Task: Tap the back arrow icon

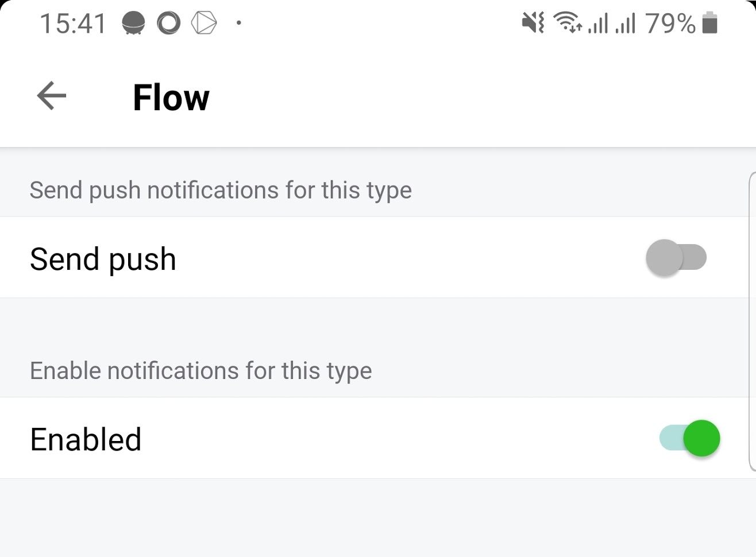Action: pyautogui.click(x=52, y=96)
